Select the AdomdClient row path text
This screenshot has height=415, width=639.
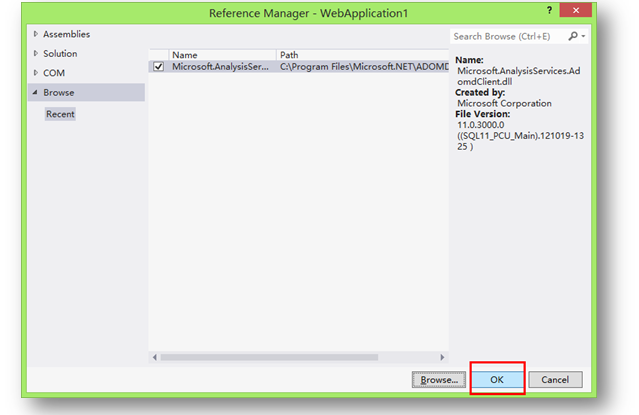(362, 67)
